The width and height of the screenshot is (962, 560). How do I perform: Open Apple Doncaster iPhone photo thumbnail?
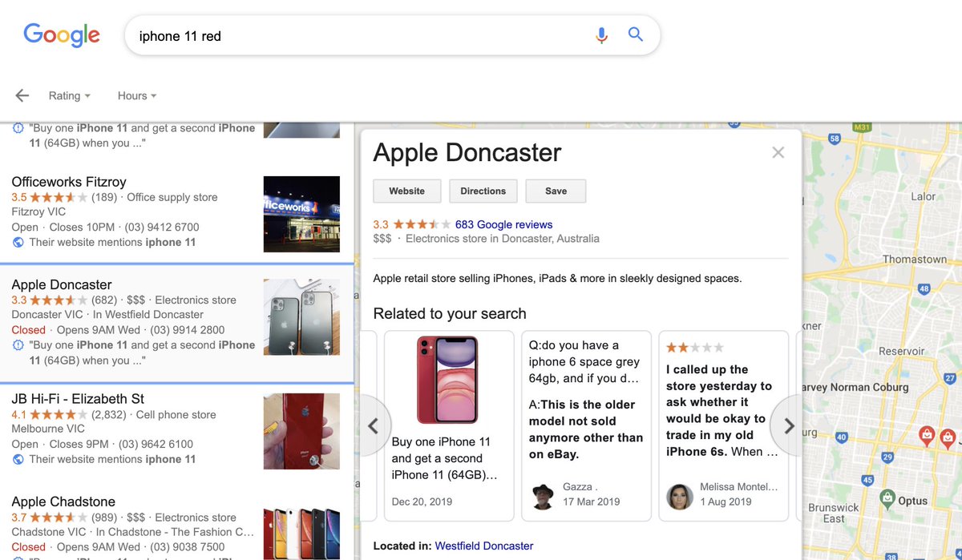(x=301, y=317)
